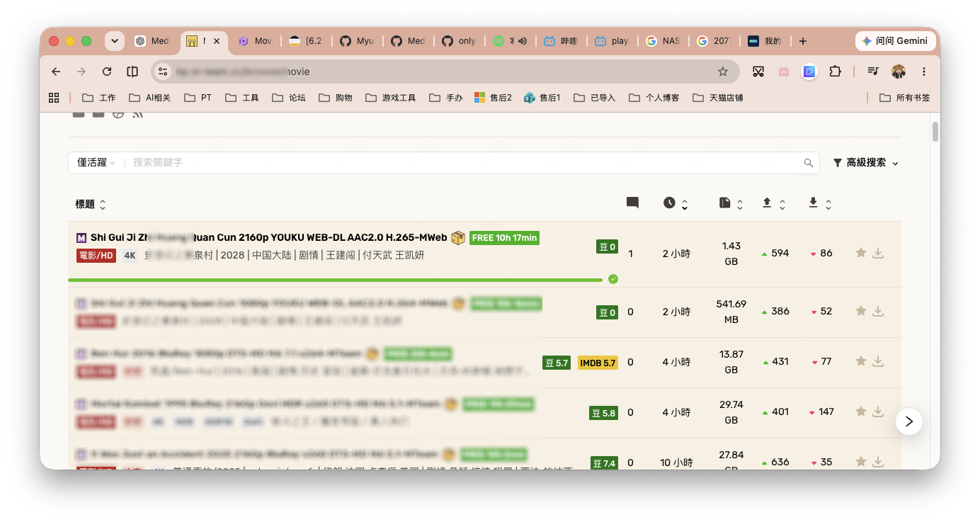Download the 29.74 GB torrent

click(x=878, y=412)
